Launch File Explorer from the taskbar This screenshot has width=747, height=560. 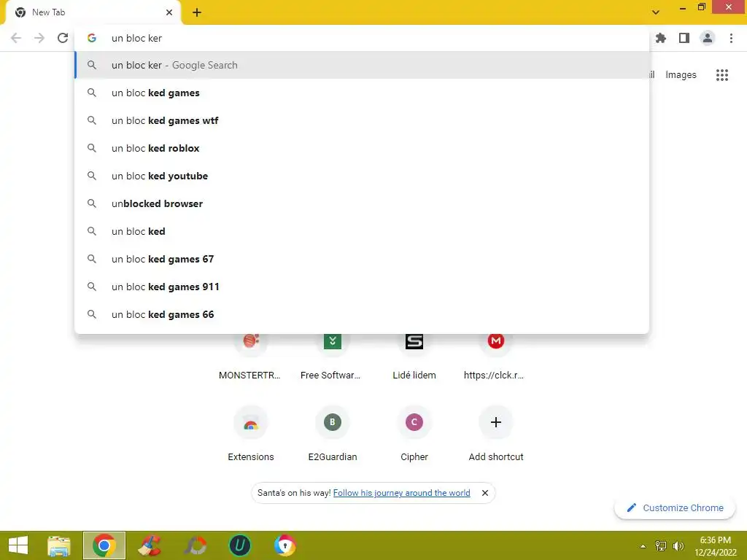pos(59,545)
